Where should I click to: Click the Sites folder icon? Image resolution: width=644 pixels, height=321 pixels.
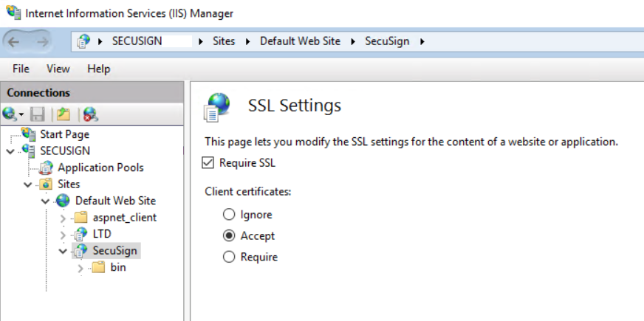(46, 184)
